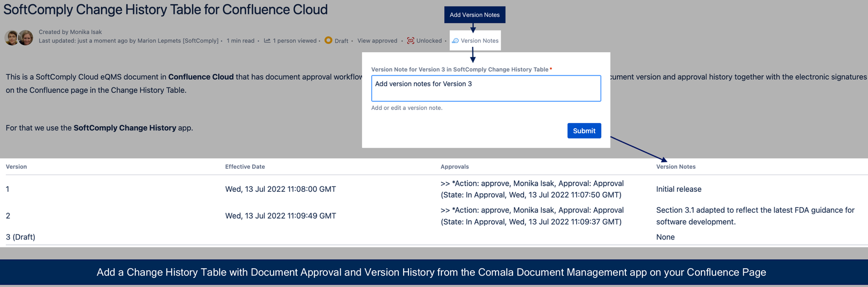This screenshot has height=287, width=868.
Task: Click the second author avatar
Action: (x=26, y=37)
